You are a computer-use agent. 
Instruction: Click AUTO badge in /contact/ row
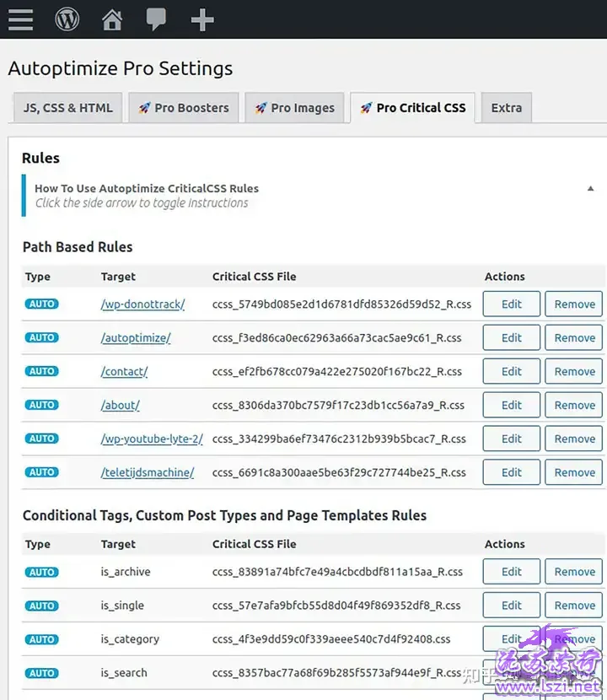[x=41, y=371]
